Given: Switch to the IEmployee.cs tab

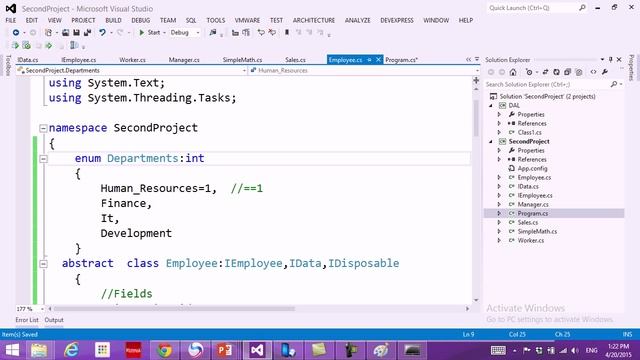Looking at the screenshot, I should pos(78,60).
